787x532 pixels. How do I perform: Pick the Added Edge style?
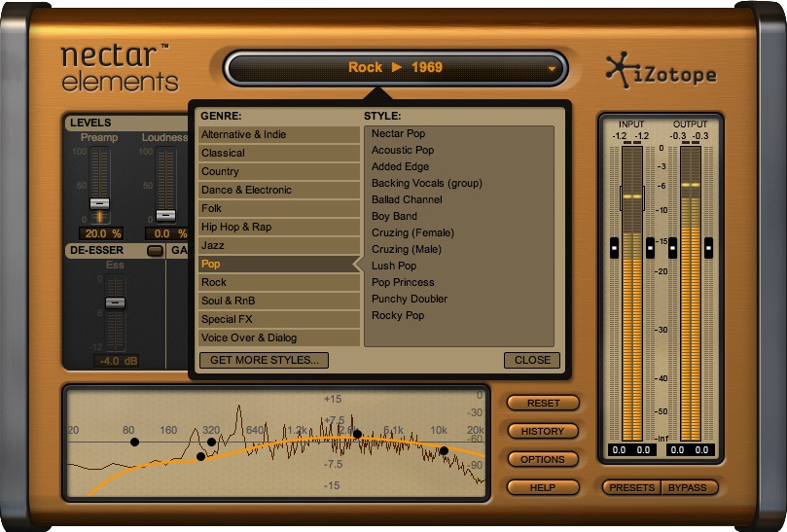pos(400,166)
